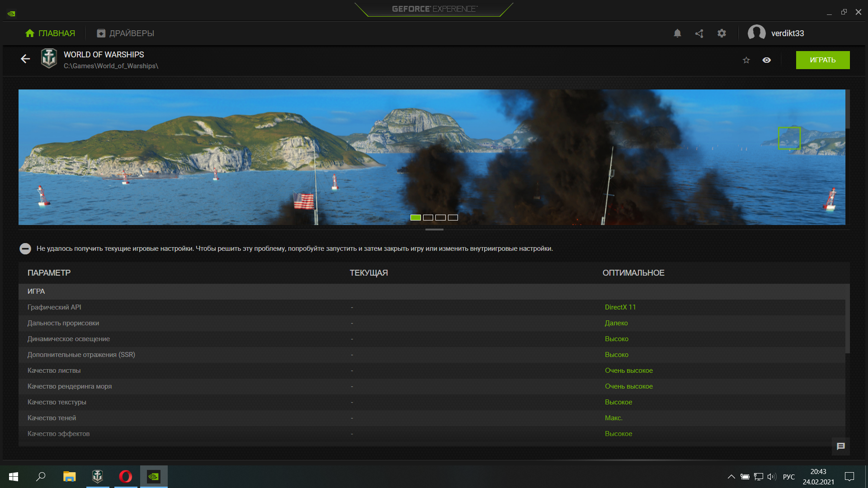Image resolution: width=868 pixels, height=488 pixels.
Task: Open notifications bell icon
Action: tap(677, 33)
